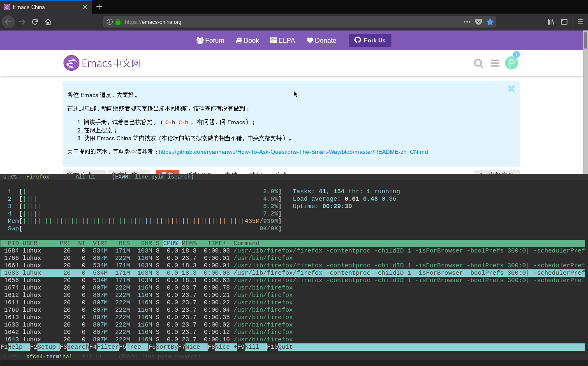Select htop process row PID 1766
The image size is (588, 366).
(x=293, y=258)
